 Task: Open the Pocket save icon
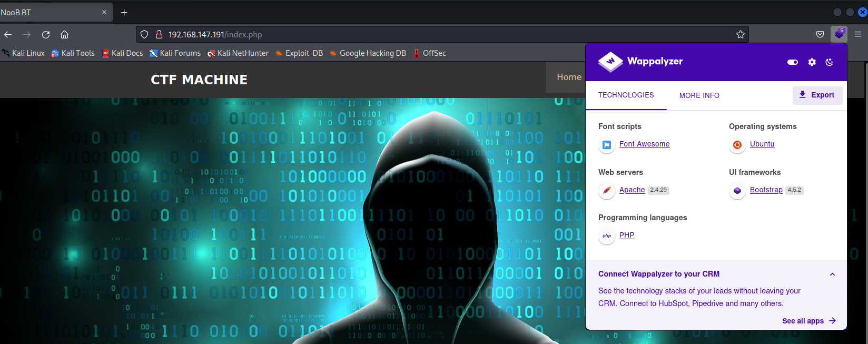[820, 35]
